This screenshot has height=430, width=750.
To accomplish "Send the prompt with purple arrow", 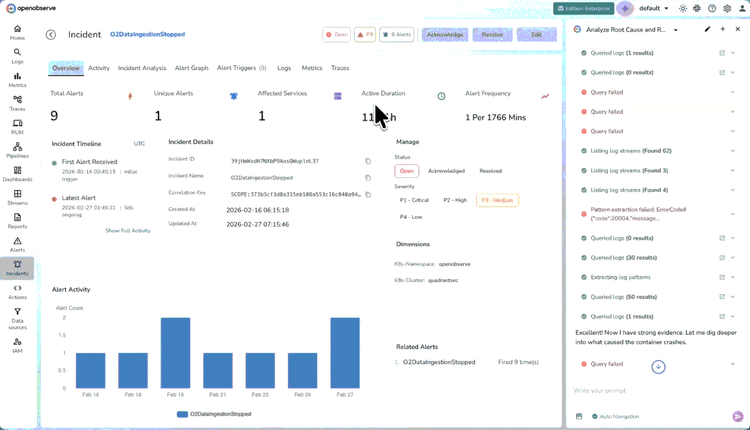I will (738, 416).
